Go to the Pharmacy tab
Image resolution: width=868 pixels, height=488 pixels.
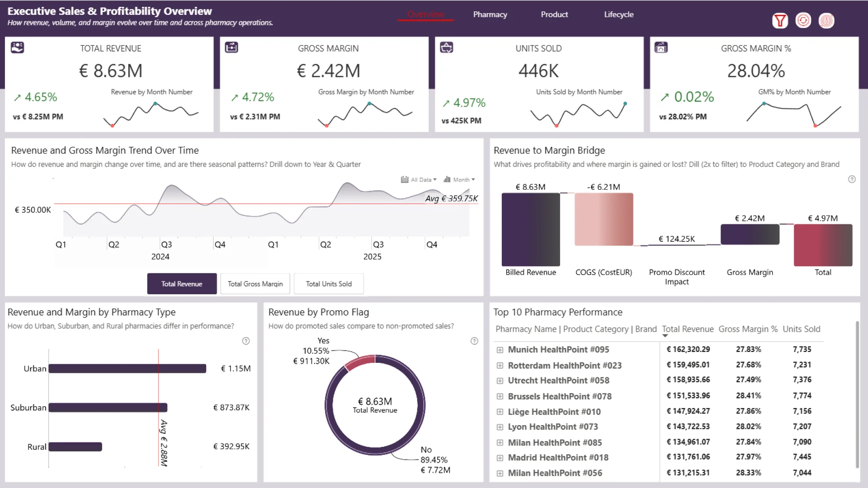pyautogui.click(x=490, y=14)
